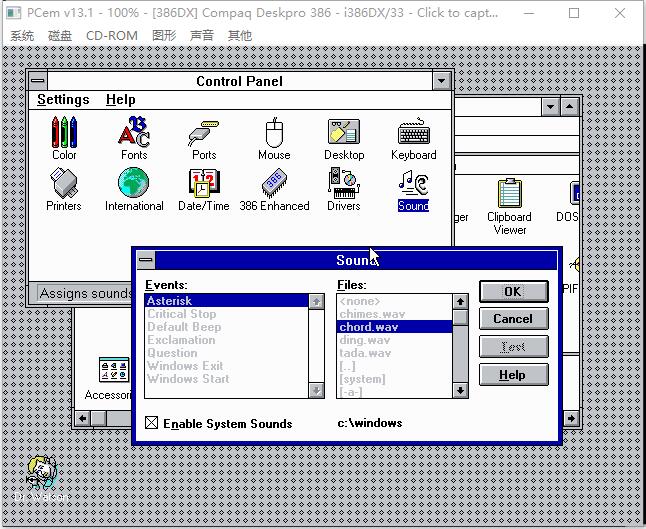Select the [..] parent directory entry
The width and height of the screenshot is (646, 529).
tap(394, 366)
